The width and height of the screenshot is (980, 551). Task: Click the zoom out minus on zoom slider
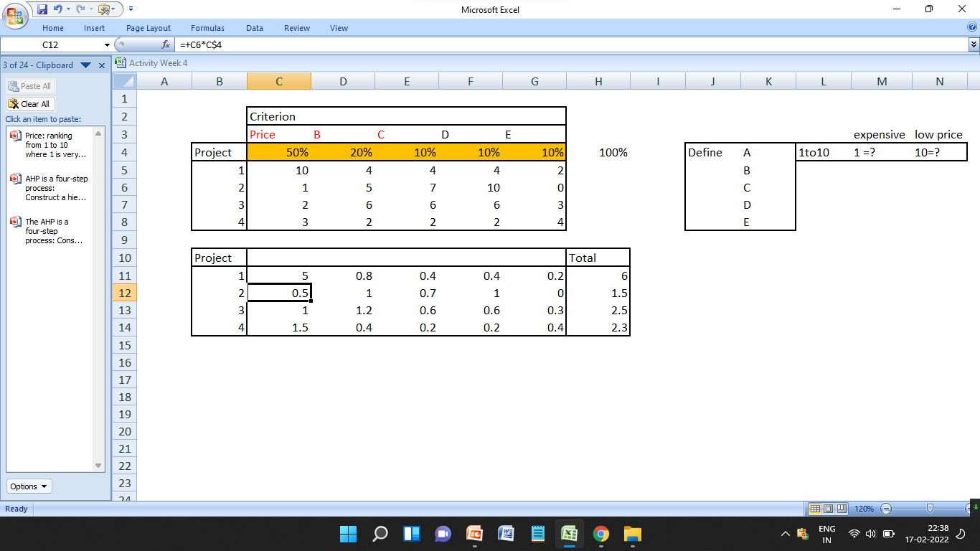point(885,509)
